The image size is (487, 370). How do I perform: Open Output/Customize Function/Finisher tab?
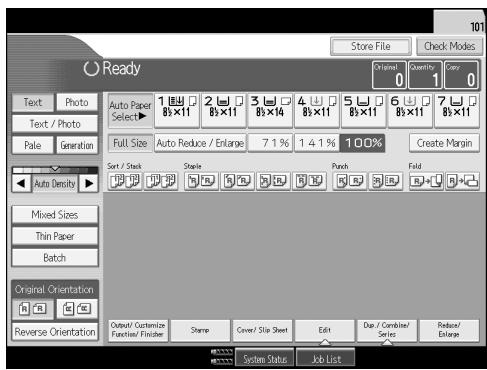tap(138, 330)
